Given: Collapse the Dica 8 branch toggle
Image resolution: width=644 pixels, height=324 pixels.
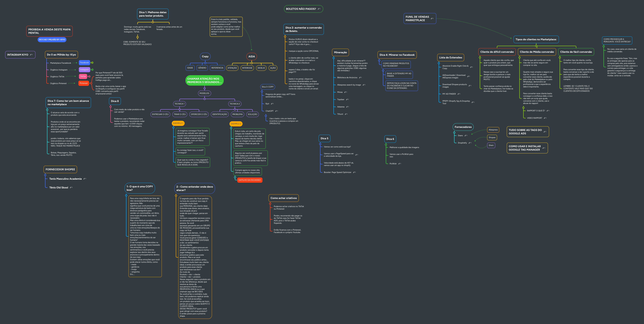Looking at the screenshot, I should click(x=110, y=107).
